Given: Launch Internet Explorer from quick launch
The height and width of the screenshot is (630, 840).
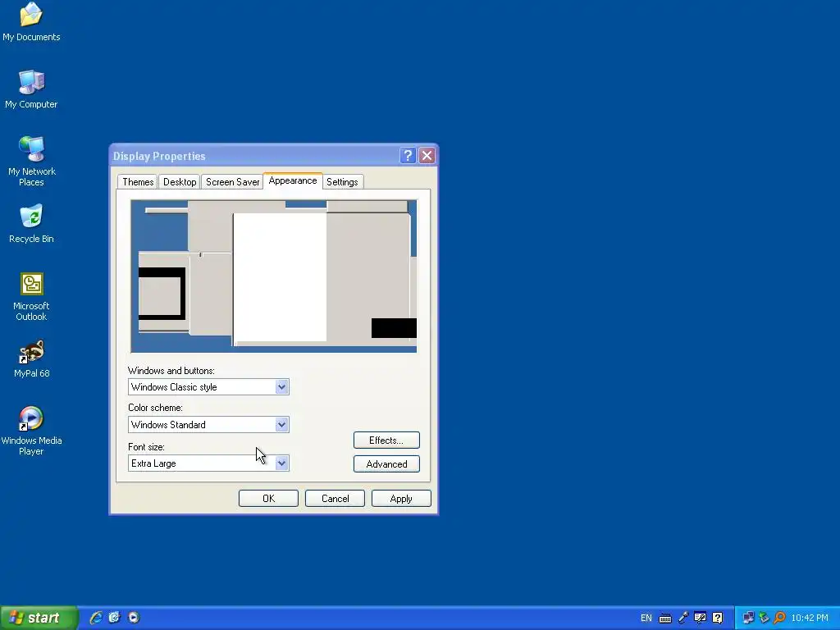Looking at the screenshot, I should tap(96, 617).
